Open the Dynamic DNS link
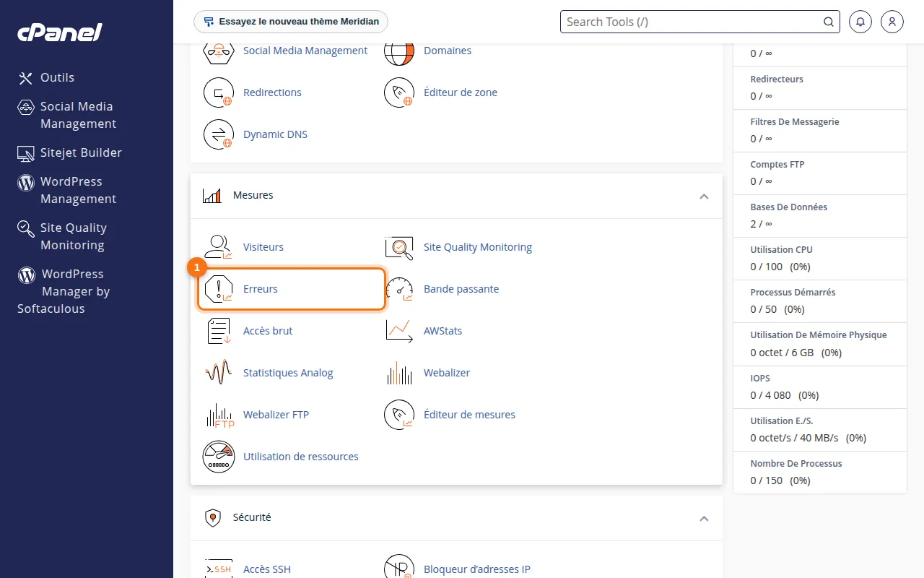The image size is (924, 578). click(275, 134)
